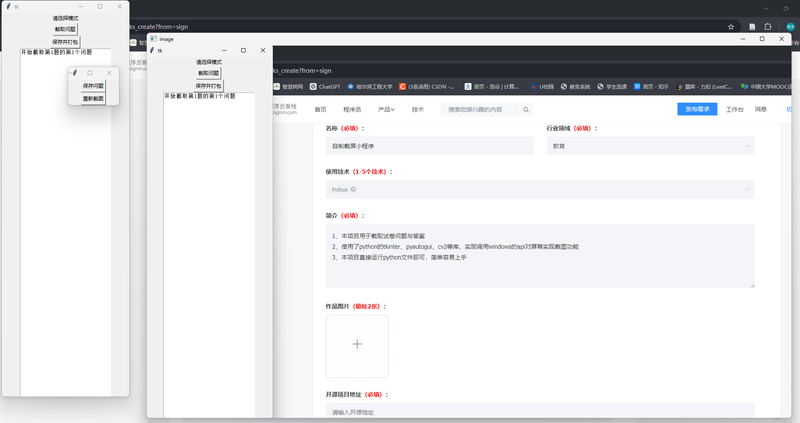The image size is (800, 423).
Task: Click the log text area in left tk window
Action: click(66, 222)
